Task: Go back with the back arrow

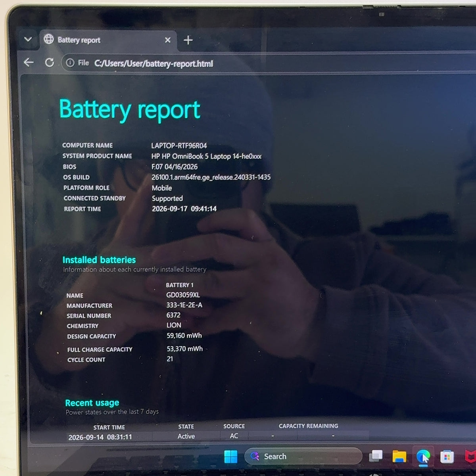Action: click(29, 62)
